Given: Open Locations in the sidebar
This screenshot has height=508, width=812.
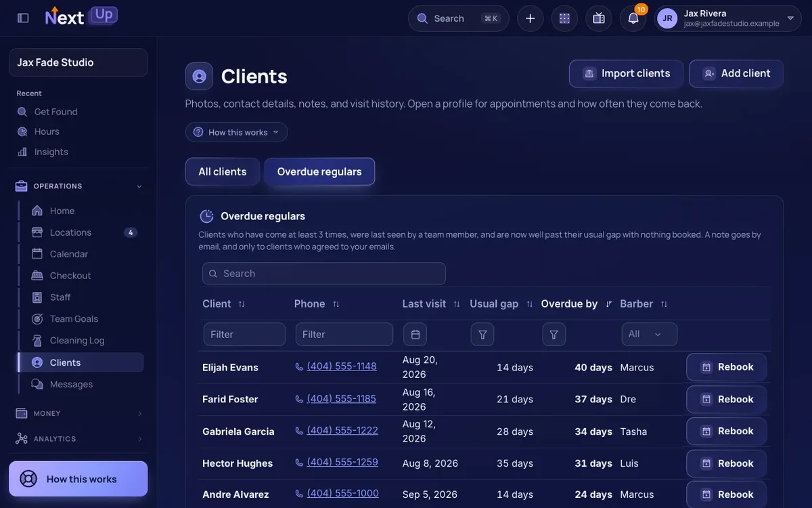Looking at the screenshot, I should coord(81,232).
